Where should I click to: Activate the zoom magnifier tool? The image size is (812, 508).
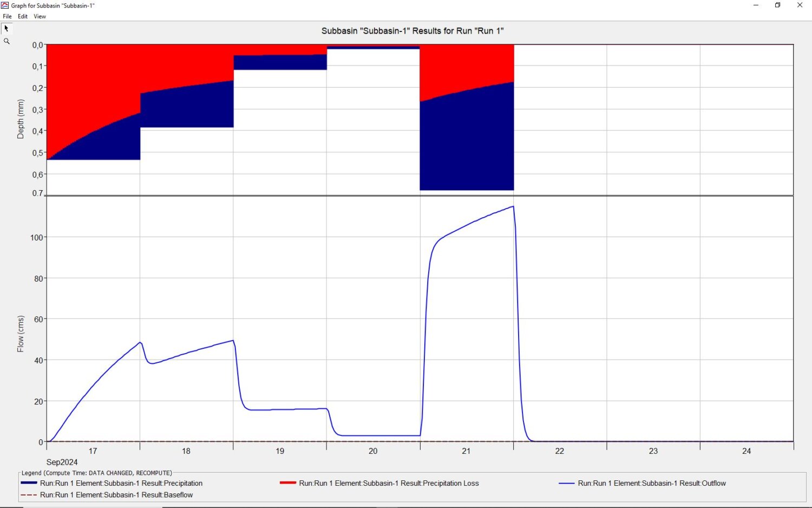(6, 41)
